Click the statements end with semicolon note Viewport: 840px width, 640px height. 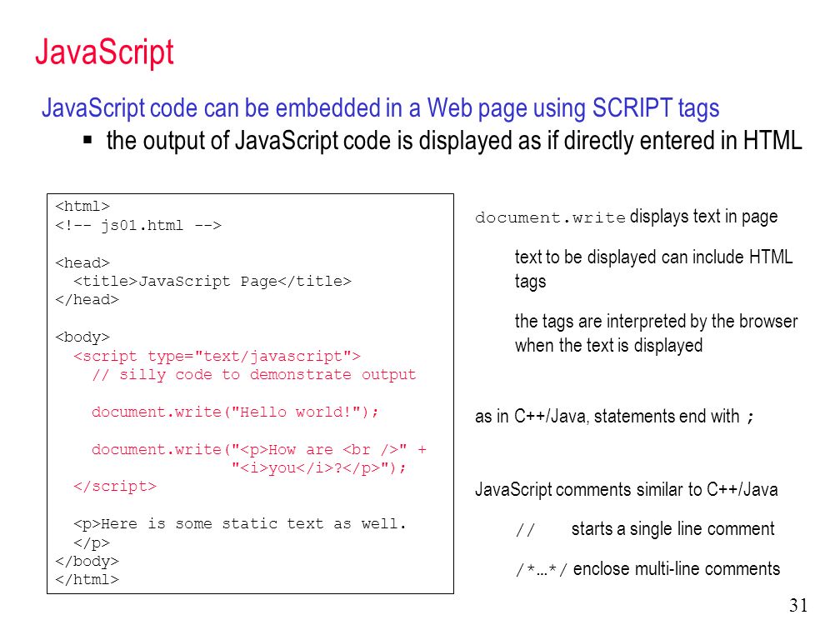[x=614, y=416]
